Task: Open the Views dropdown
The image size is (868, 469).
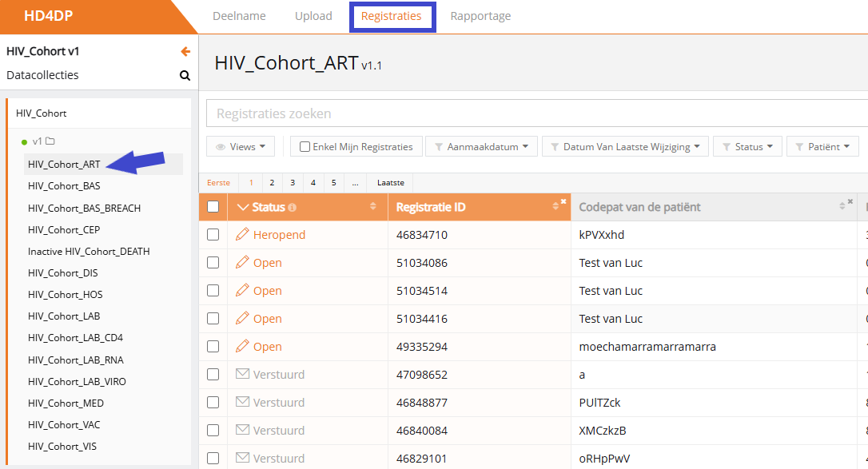Action: click(241, 147)
